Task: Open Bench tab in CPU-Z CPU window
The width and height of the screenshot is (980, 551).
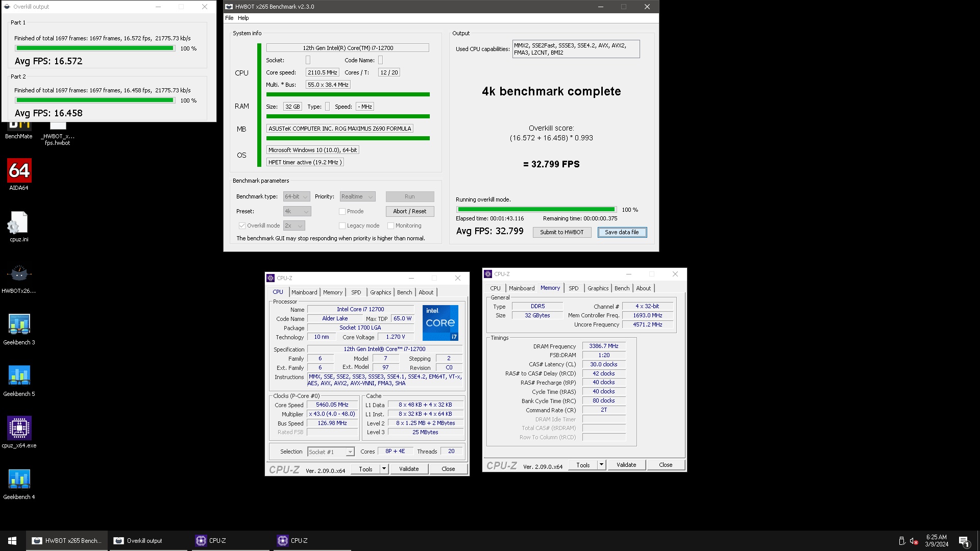Action: tap(405, 292)
